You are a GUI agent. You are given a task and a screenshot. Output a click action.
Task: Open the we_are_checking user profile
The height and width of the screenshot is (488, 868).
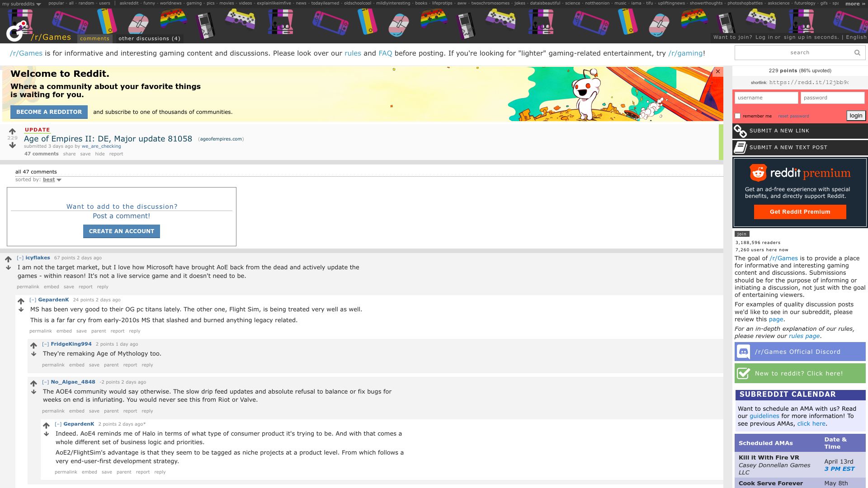[x=101, y=146]
